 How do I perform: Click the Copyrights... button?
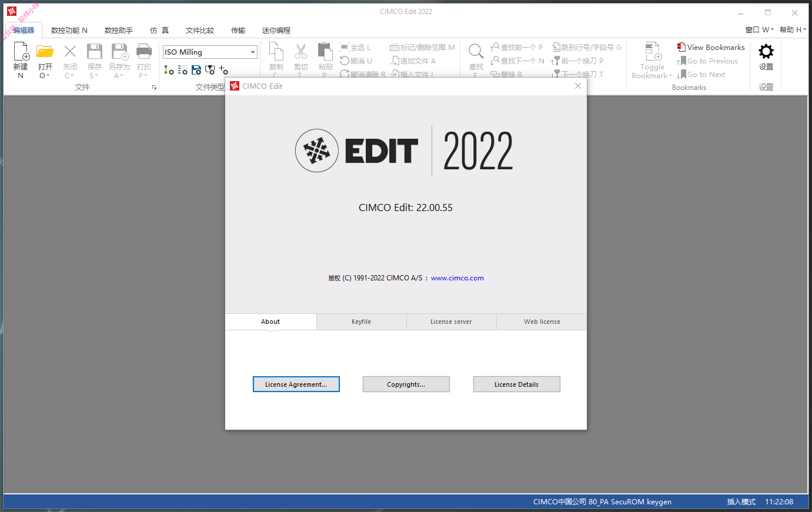406,384
